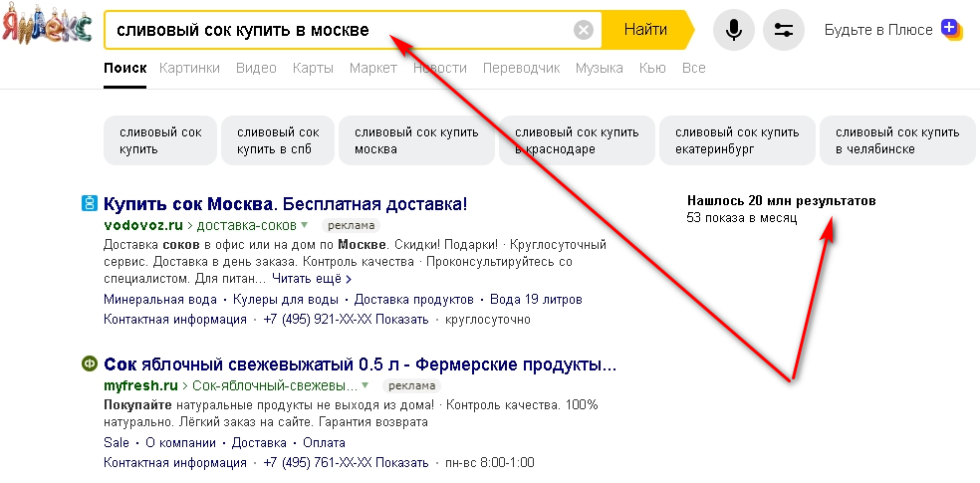Click пн-вс 8:00-1:00 hours text
The height and width of the screenshot is (483, 980).
coord(489,463)
